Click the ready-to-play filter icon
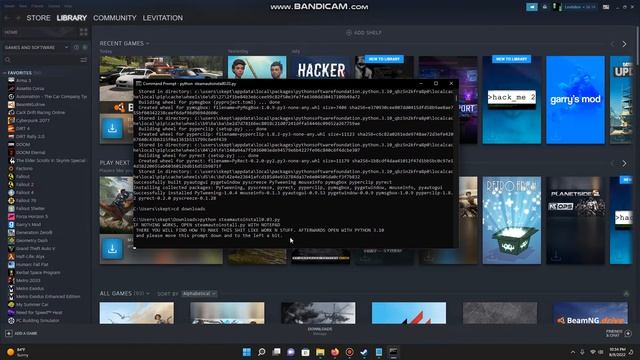640x360 pixels. [85, 47]
